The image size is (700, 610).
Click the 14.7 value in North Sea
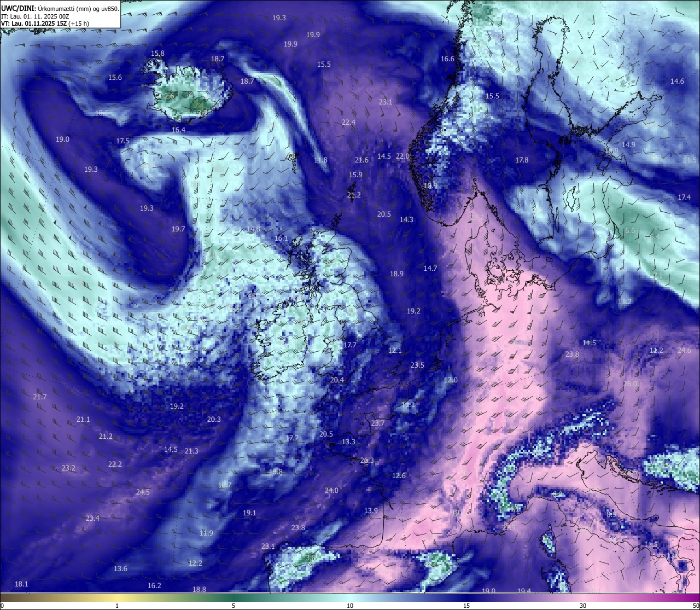coord(430,268)
